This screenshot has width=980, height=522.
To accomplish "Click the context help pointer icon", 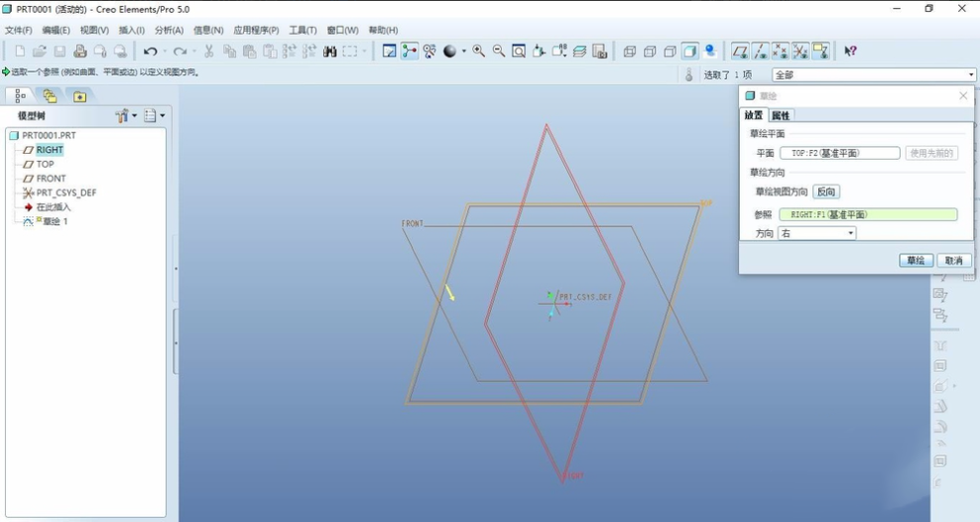I will (850, 52).
